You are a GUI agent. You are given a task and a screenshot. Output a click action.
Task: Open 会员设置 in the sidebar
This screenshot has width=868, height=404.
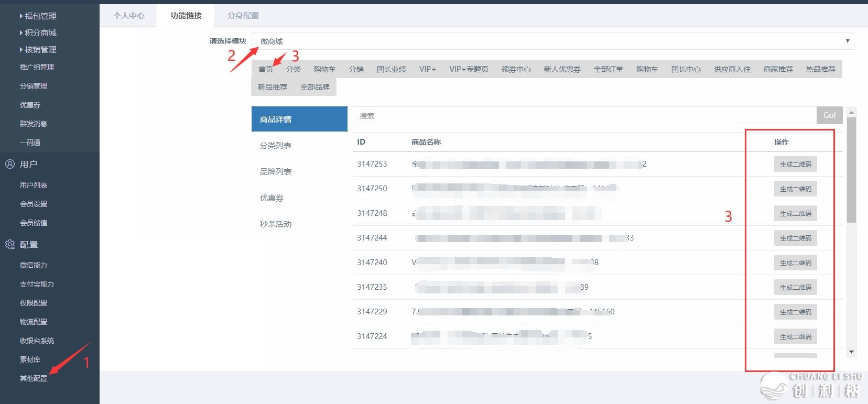point(34,204)
